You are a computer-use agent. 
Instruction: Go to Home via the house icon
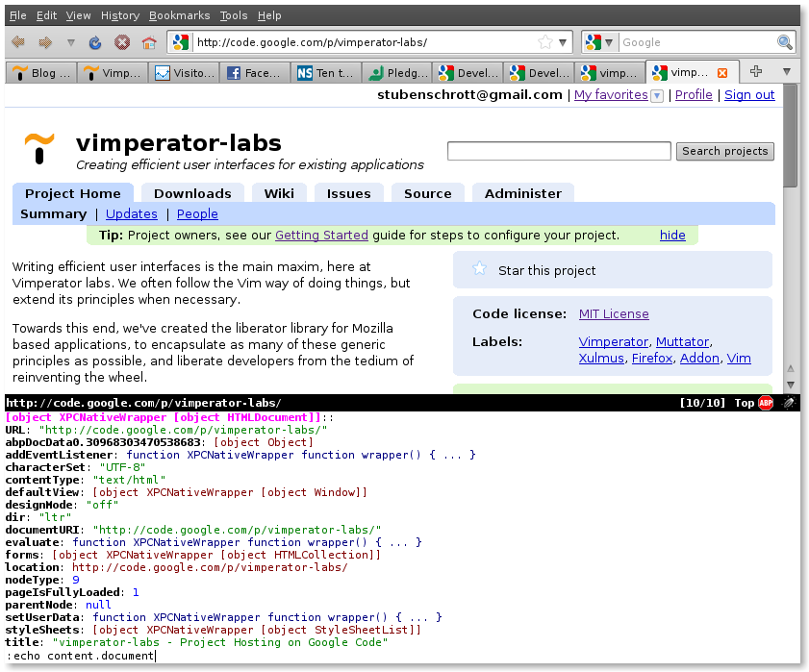(x=148, y=42)
